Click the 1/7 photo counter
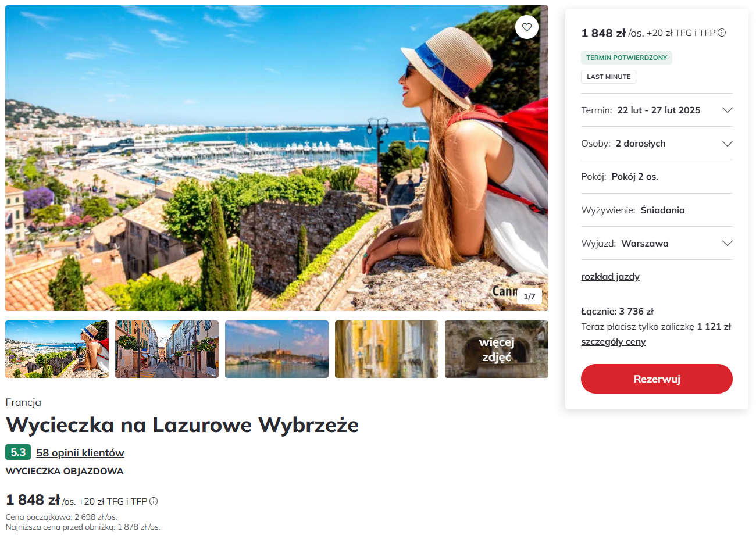The image size is (756, 539). tap(529, 297)
